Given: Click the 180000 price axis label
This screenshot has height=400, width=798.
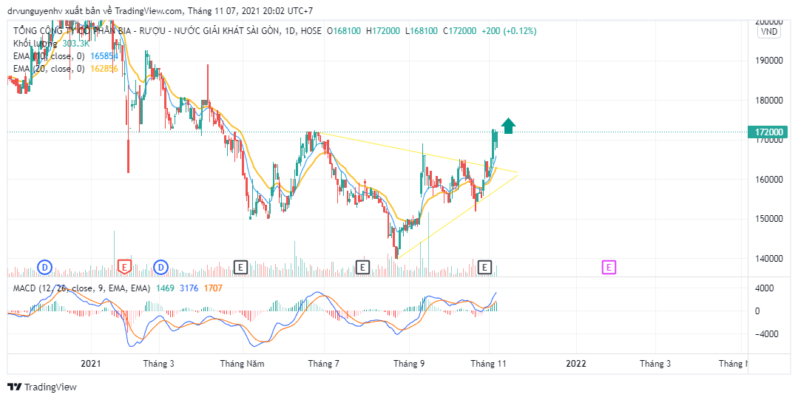Looking at the screenshot, I should (x=769, y=100).
